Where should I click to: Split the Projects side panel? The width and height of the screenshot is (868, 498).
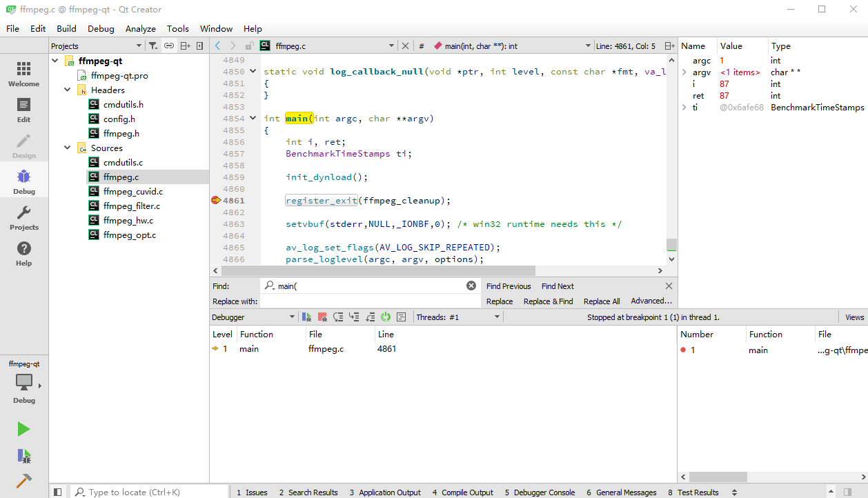[185, 46]
